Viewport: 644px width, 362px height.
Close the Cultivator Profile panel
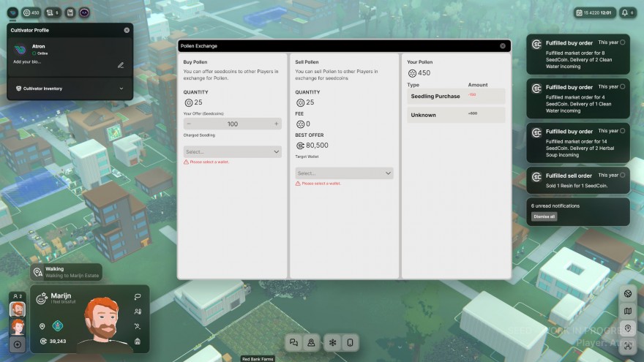coord(127,31)
